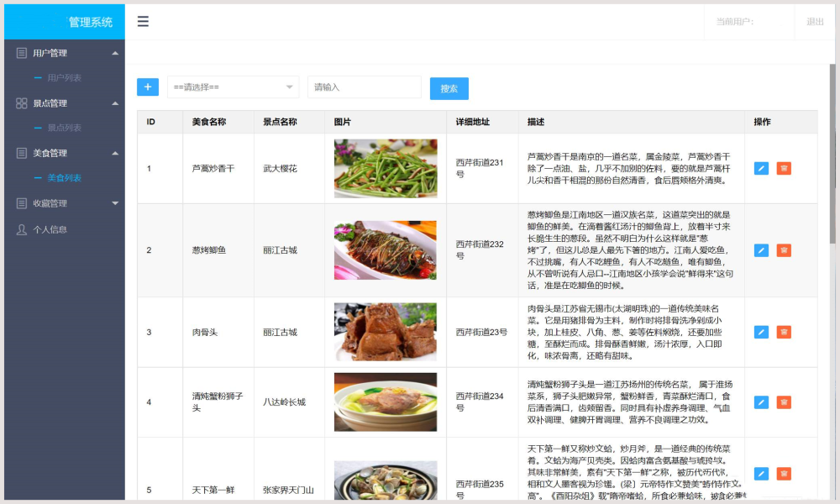The height and width of the screenshot is (504, 840).
Task: Select the 西芹街道23号 address cell
Action: click(481, 332)
